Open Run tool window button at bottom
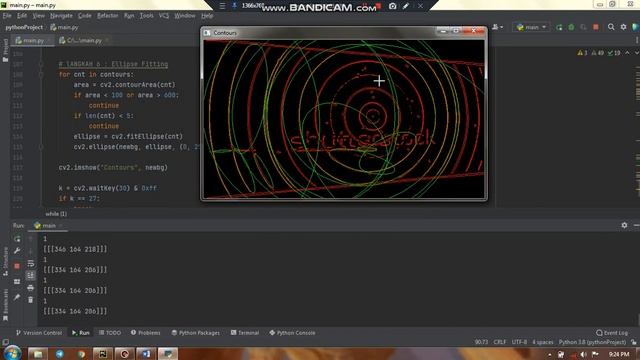 (80, 333)
